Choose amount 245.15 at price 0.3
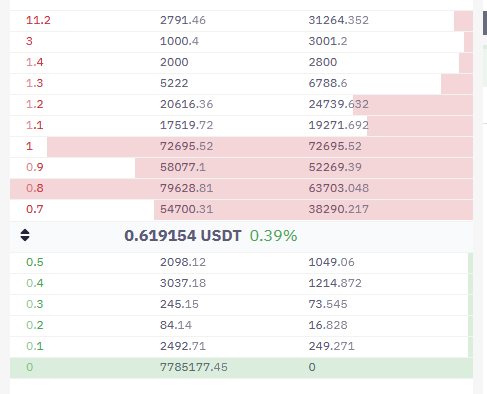 179,304
